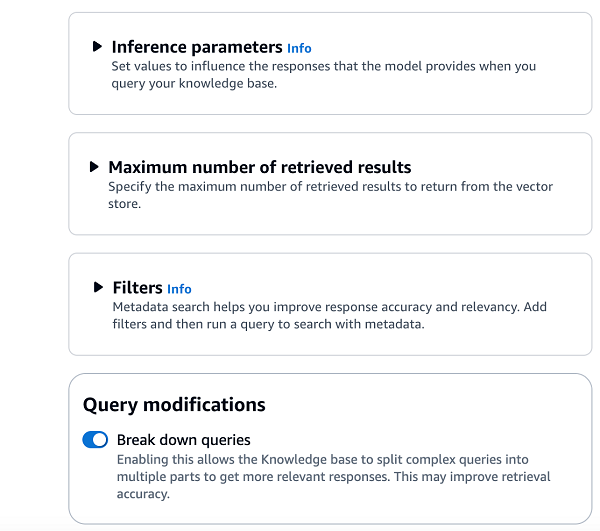Viewport: 600px width, 531px height.
Task: Click the Filters heading text
Action: 137,288
